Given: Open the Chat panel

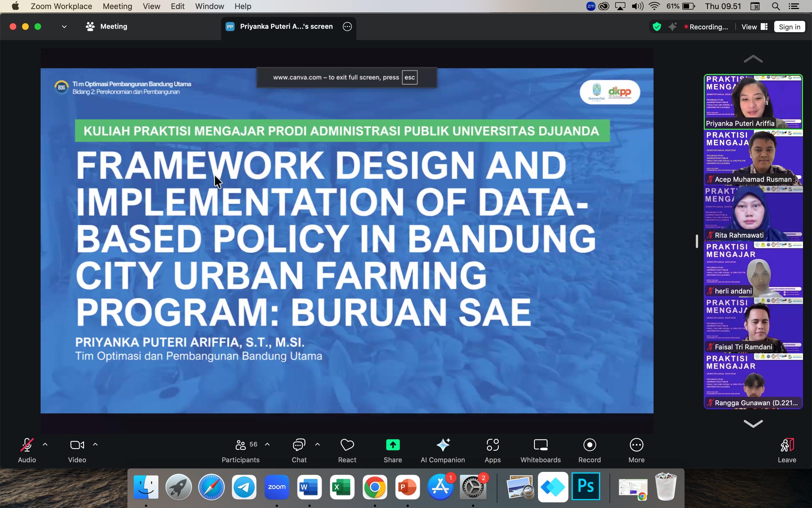Looking at the screenshot, I should coord(299,450).
